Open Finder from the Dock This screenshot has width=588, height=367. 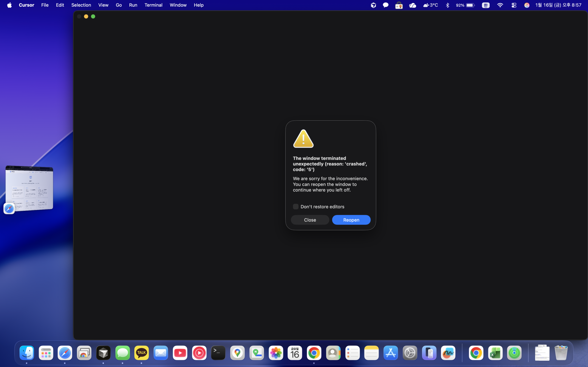pyautogui.click(x=27, y=353)
